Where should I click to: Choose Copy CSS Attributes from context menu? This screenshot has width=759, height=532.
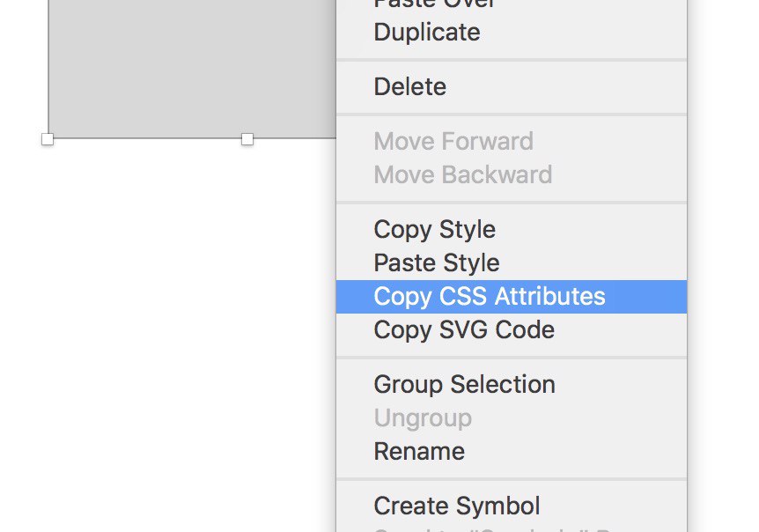(512, 296)
